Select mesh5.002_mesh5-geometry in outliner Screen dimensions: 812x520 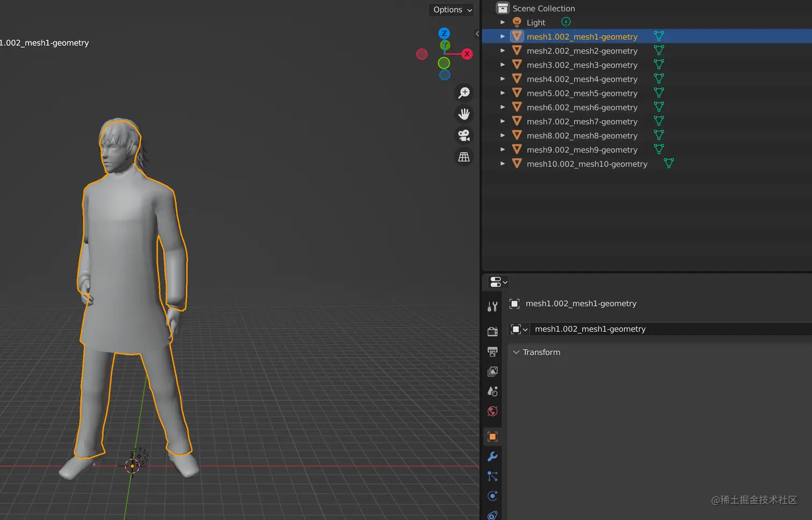click(x=582, y=93)
